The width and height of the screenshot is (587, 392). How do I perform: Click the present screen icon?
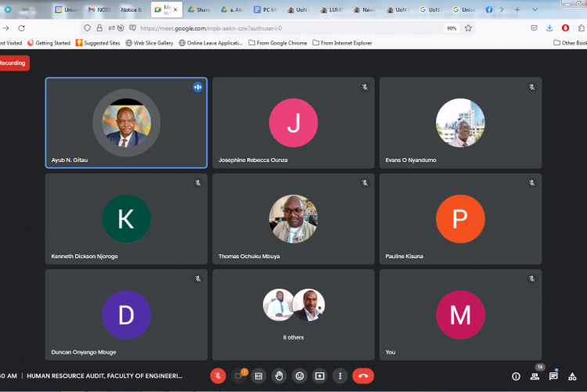(319, 376)
